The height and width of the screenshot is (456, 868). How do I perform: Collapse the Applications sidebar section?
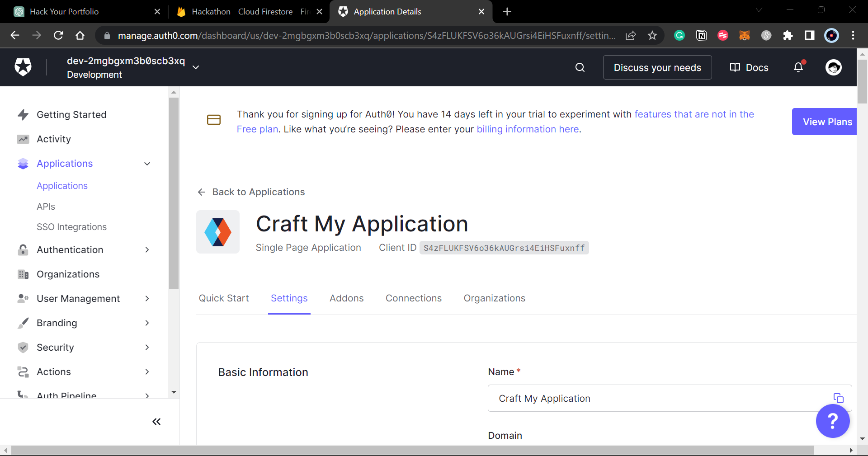click(x=147, y=164)
